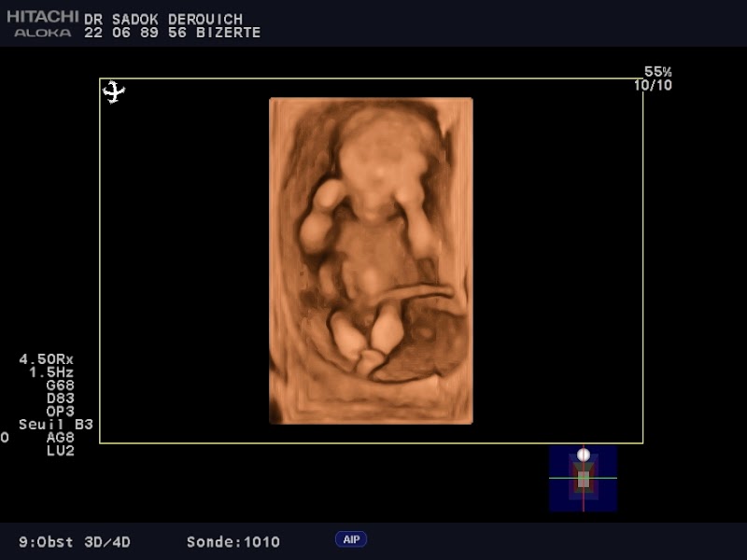This screenshot has height=560, width=747.
Task: Click the 3D orientation figure icon
Action: point(113,91)
